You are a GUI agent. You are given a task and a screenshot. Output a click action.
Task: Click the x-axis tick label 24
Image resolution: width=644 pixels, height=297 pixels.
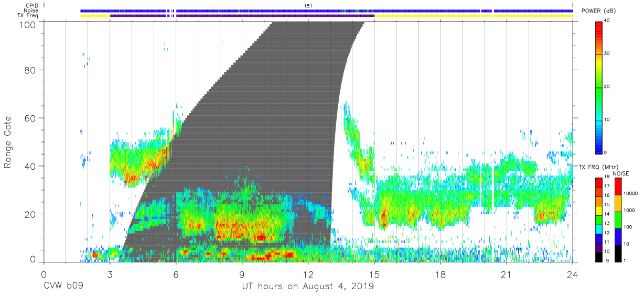[x=573, y=274]
